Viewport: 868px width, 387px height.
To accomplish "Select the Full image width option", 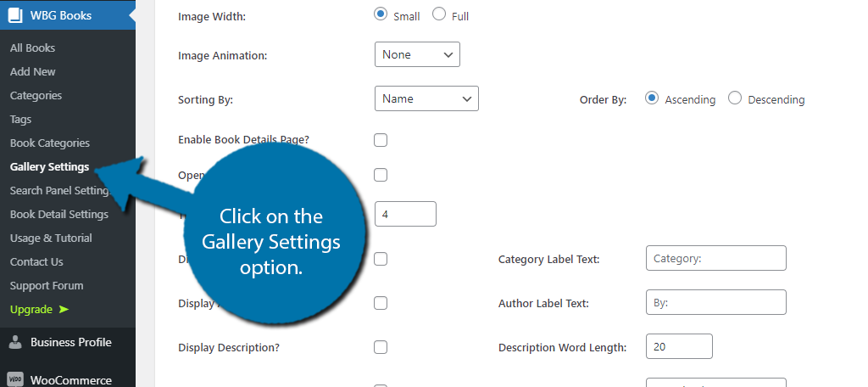I will click(x=439, y=14).
